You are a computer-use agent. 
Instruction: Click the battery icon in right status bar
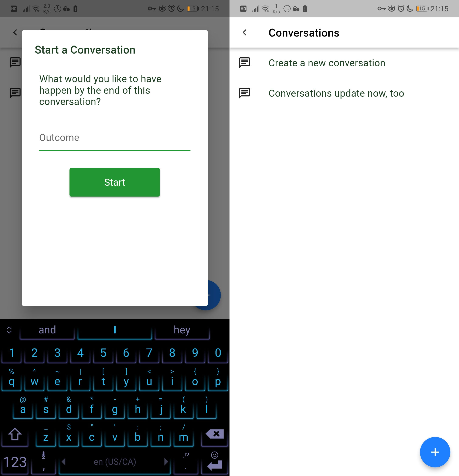(x=422, y=8)
